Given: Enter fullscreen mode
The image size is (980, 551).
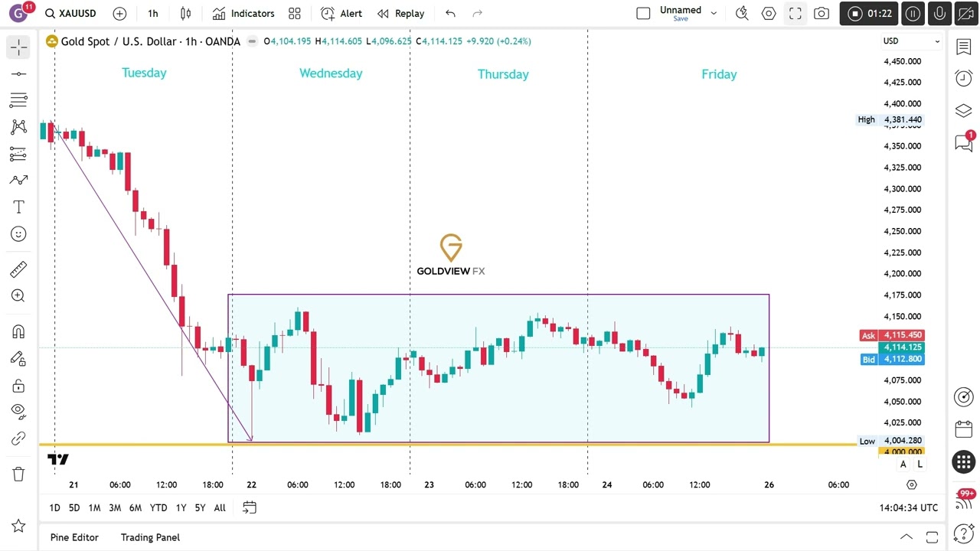Looking at the screenshot, I should [x=795, y=13].
